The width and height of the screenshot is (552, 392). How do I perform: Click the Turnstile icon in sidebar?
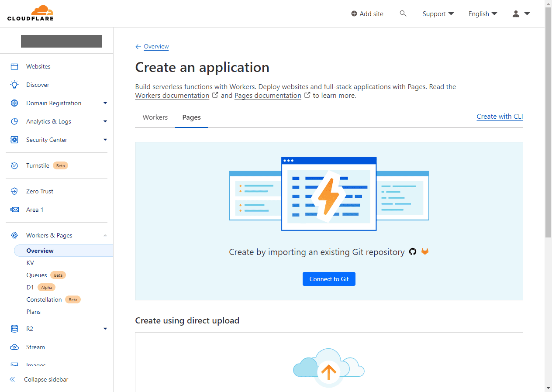tap(14, 165)
